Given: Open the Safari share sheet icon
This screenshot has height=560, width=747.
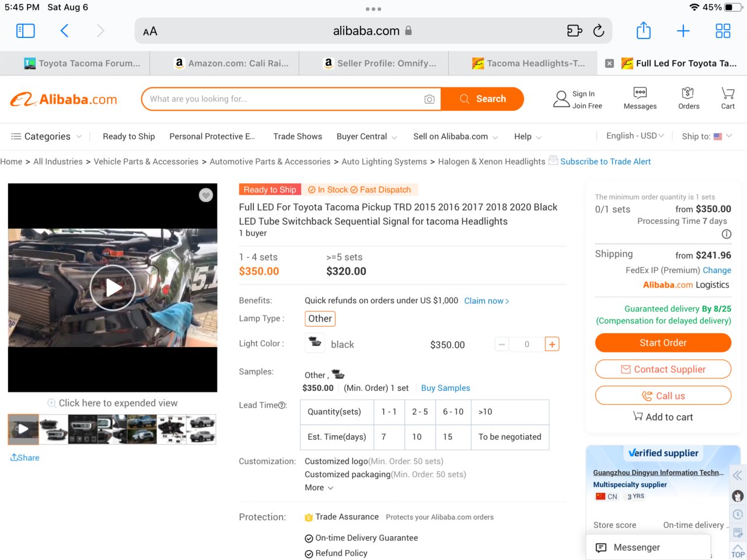Looking at the screenshot, I should 644,30.
